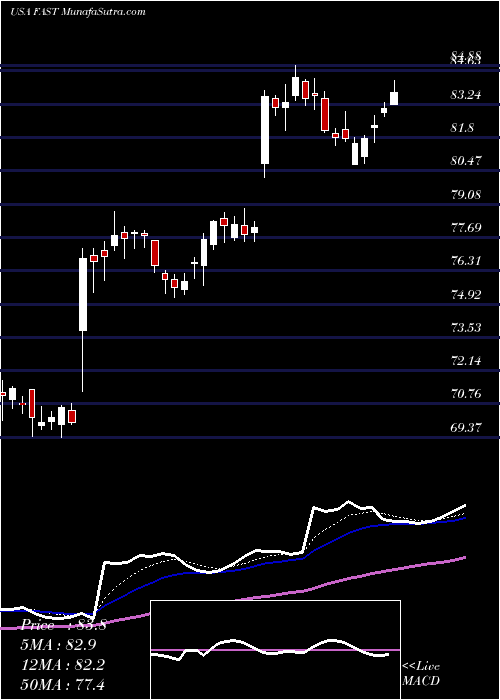Click the 69.37 price axis label

466,427
